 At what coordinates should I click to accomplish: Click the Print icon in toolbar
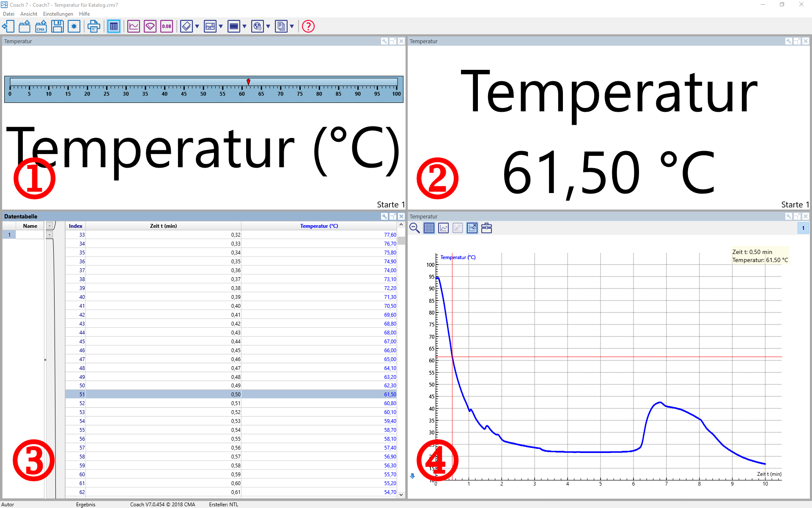[x=93, y=26]
